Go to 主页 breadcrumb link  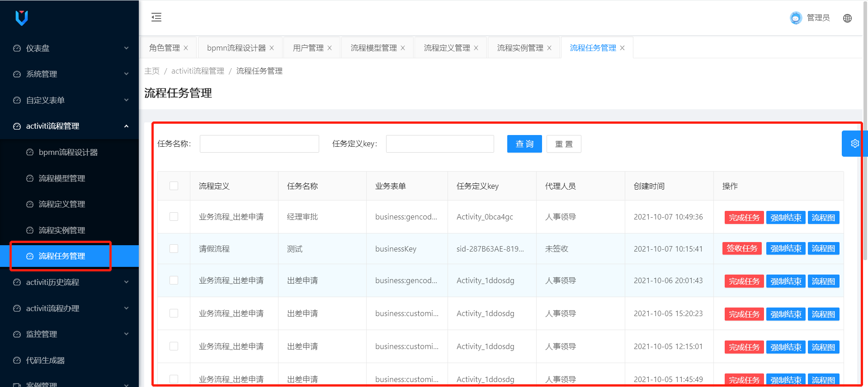pos(152,71)
